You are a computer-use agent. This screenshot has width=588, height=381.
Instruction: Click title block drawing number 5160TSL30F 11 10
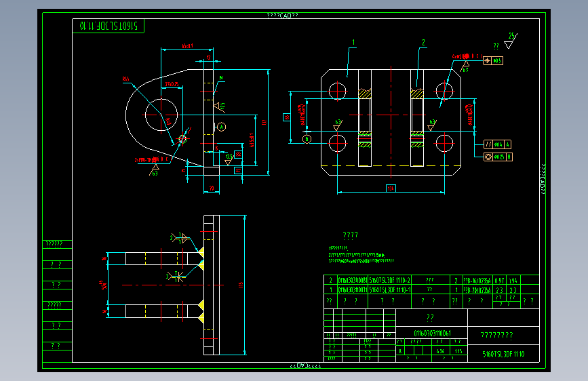503,354
